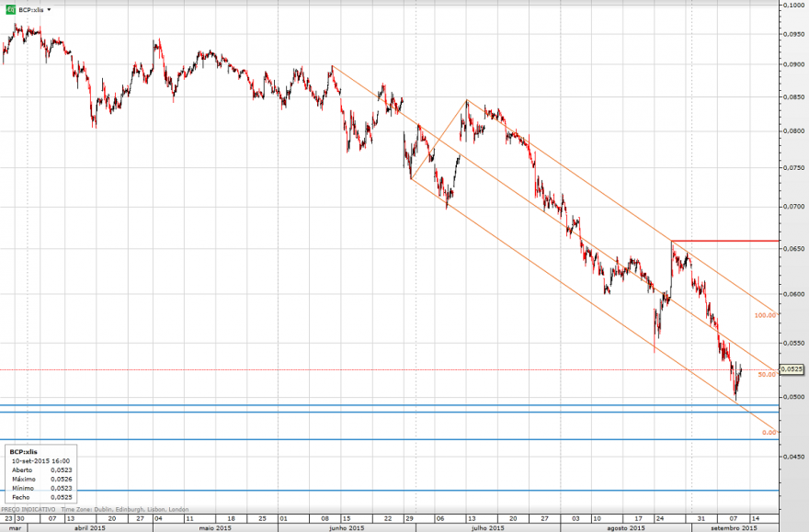This screenshot has width=809, height=532.
Task: Select the 'mar' month segment on timeline
Action: [15, 528]
